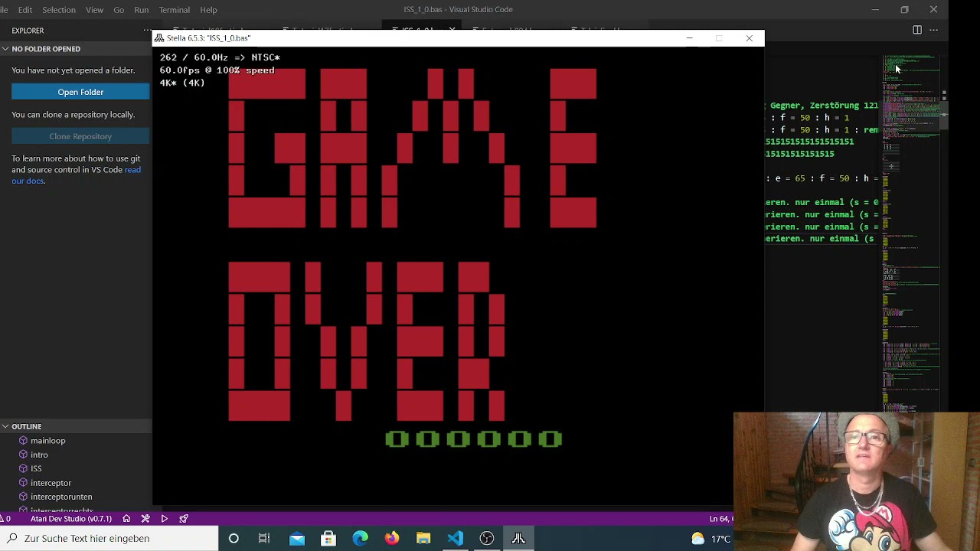The image size is (980, 551).
Task: Minimize the Stella emulator window
Action: [x=689, y=37]
